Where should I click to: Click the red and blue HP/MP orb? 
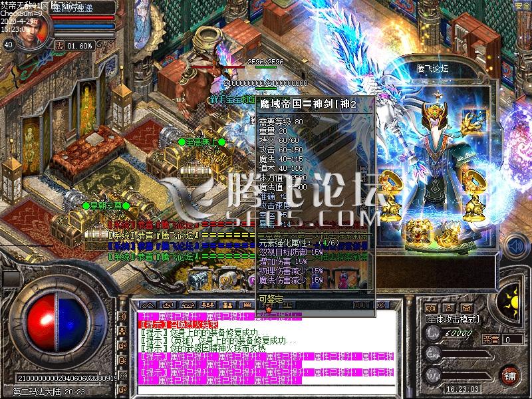[x=56, y=322]
